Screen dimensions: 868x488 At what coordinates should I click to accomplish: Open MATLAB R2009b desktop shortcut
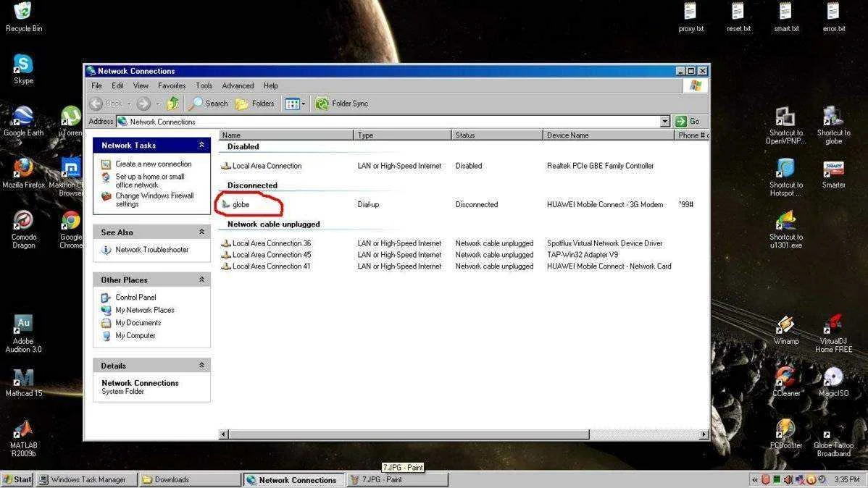(x=23, y=437)
